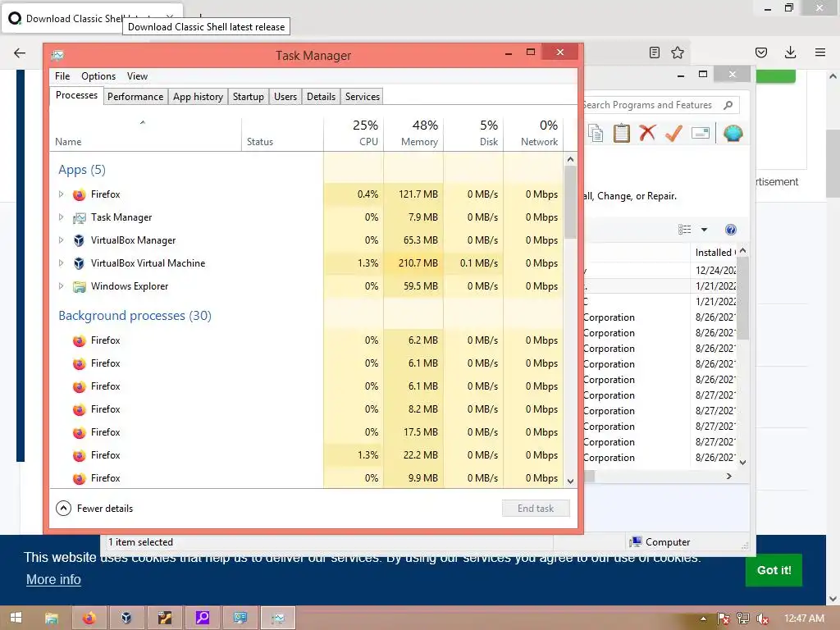
Task: Click the Programs list horizontal scroll right arrow
Action: click(x=729, y=477)
